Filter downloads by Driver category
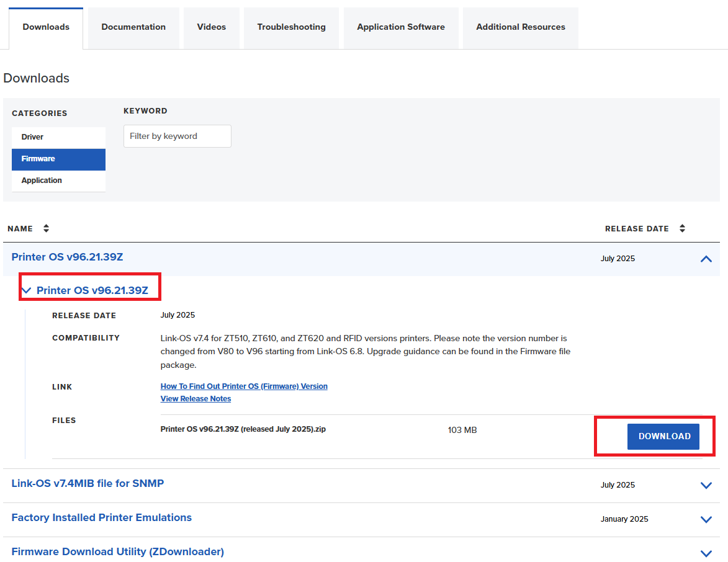 coord(33,137)
